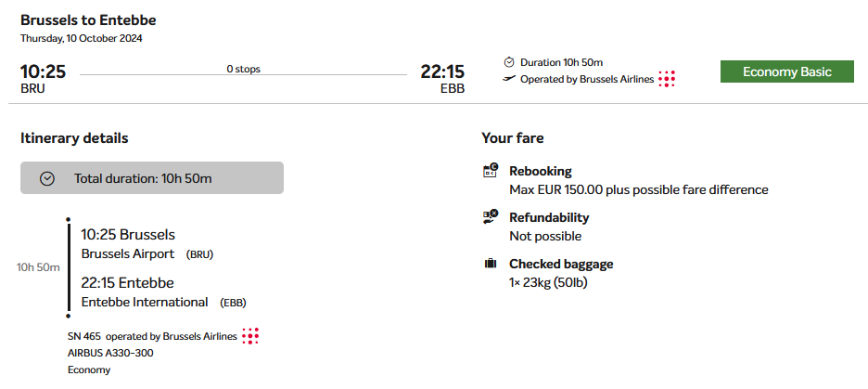Click the Rebooking calendar icon
This screenshot has height=389, width=868.
click(491, 171)
